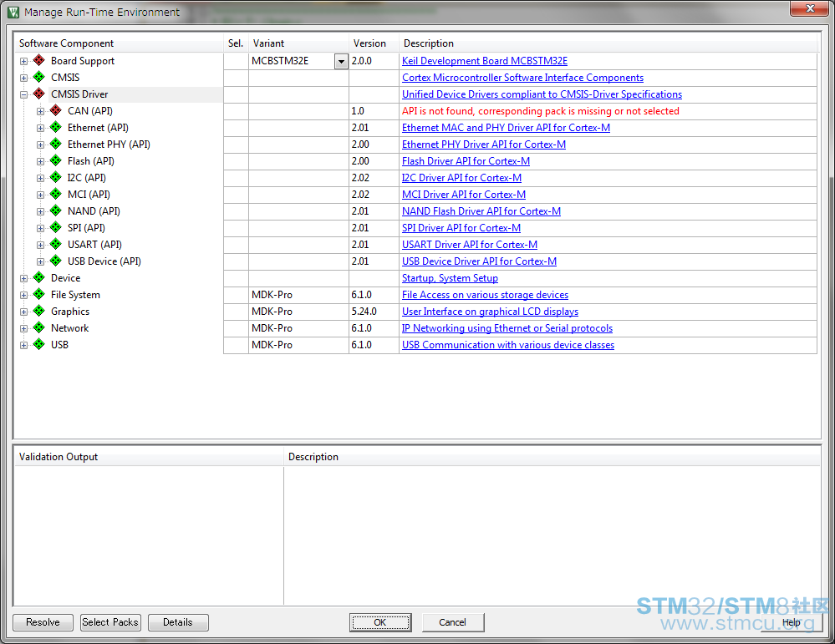This screenshot has height=644, width=835.
Task: Open Flash Driver API for Cortex-M link
Action: point(466,160)
